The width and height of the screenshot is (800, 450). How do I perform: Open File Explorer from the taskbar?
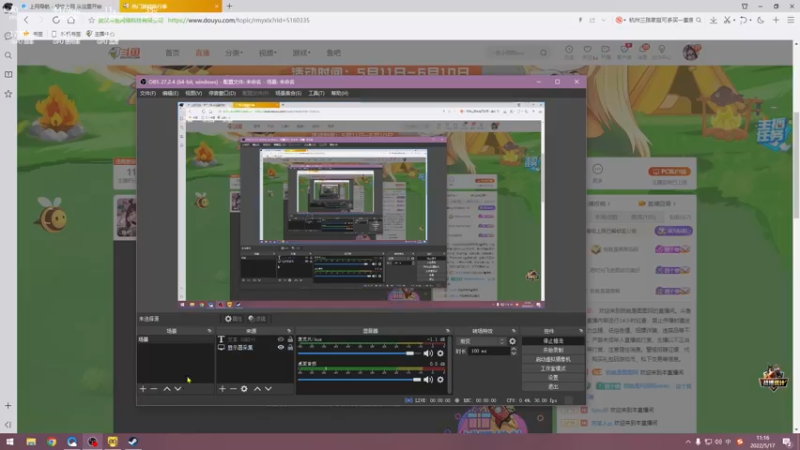(x=31, y=442)
